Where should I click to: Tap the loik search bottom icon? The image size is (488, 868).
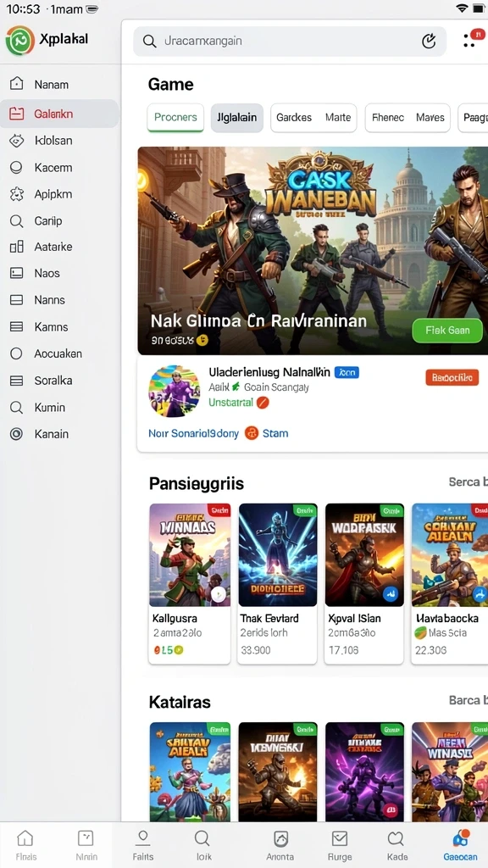click(202, 838)
